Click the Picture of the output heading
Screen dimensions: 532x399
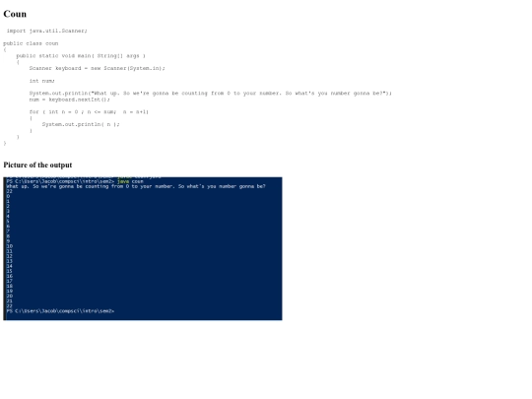pos(37,165)
